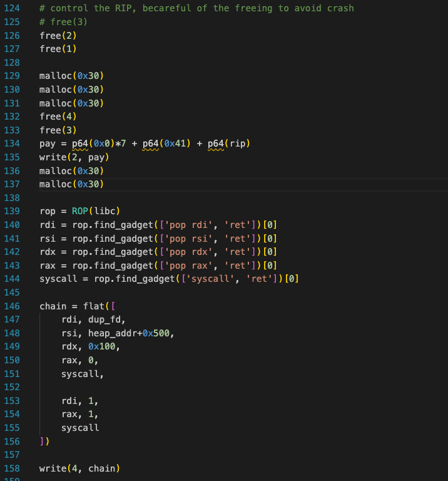Viewport: 448px width, 481px height.
Task: Click line number 124 in gutter
Action: click(12, 8)
